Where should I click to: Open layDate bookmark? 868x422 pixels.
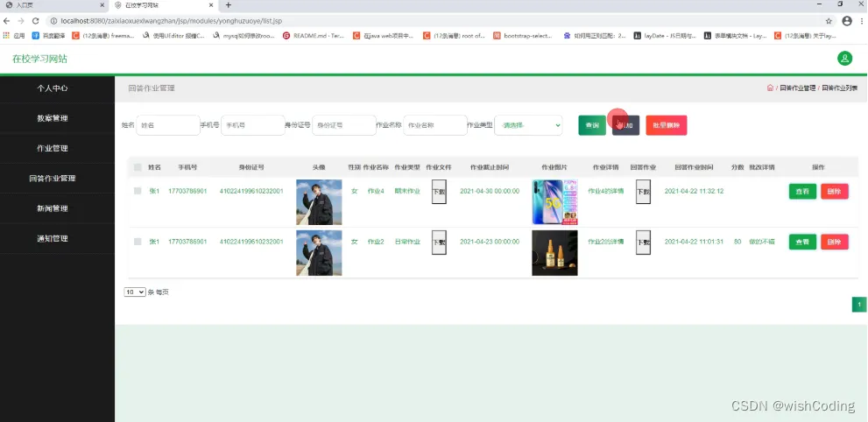tap(665, 35)
